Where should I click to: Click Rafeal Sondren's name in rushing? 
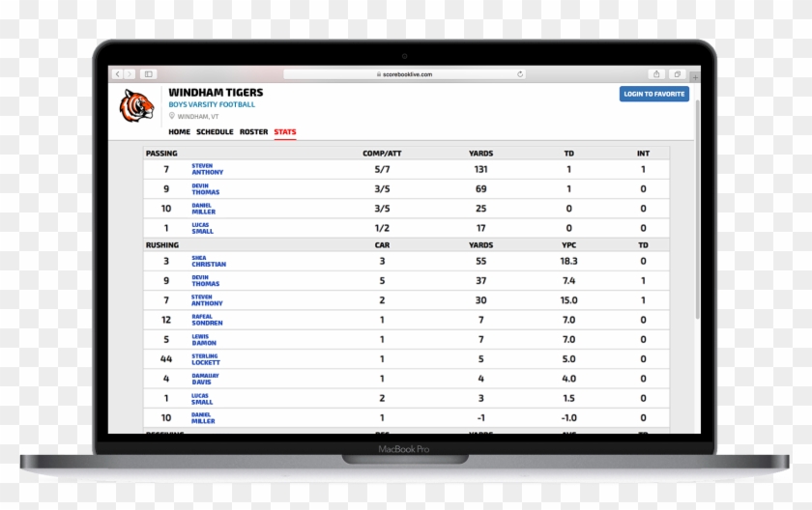[206, 321]
